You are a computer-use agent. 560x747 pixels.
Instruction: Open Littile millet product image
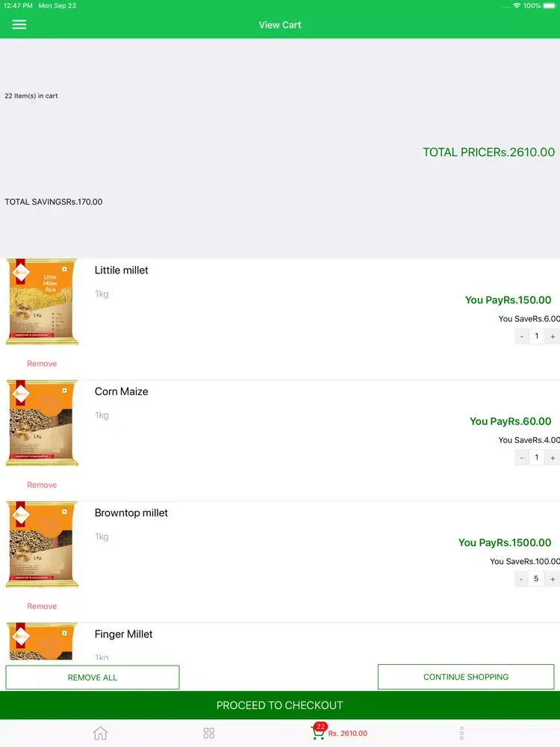tap(42, 302)
